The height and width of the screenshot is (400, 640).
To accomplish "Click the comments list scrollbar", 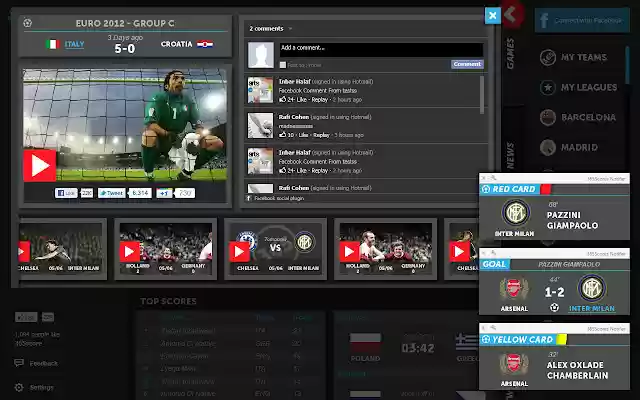I will pos(482,95).
